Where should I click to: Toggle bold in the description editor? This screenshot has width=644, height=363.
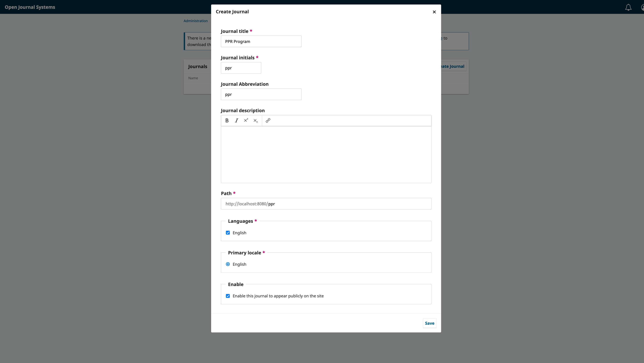point(227,121)
